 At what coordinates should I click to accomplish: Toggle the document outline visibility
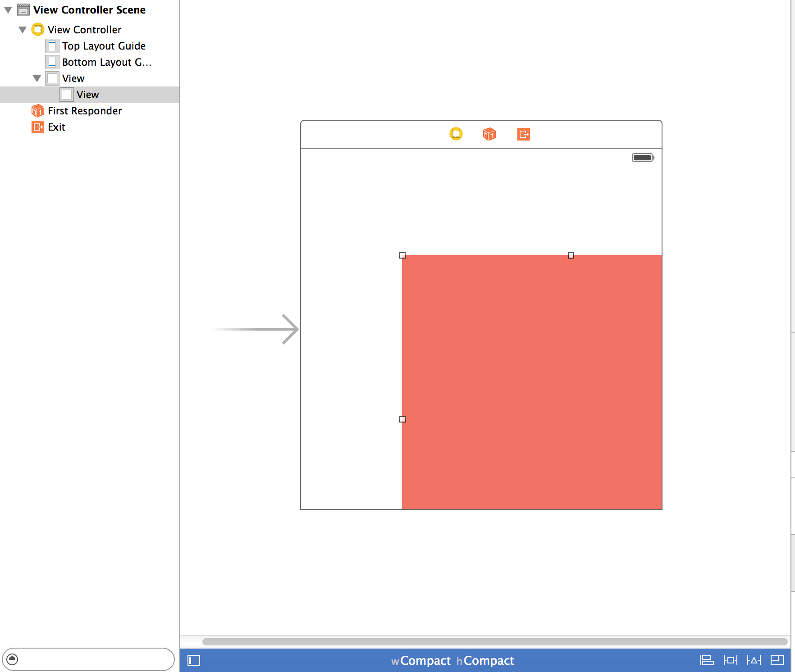(193, 660)
